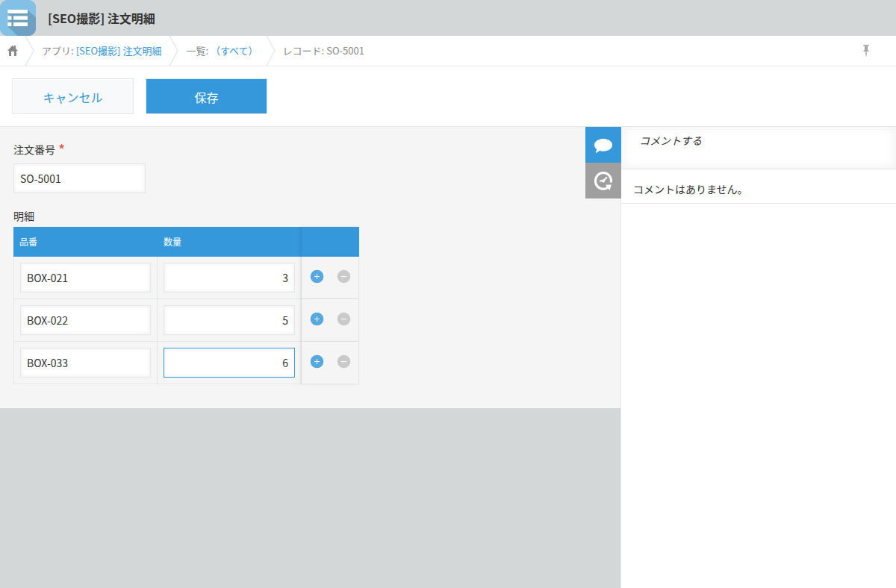896x588 pixels.
Task: Edit the 品番 field BOX-033
Action: [x=85, y=363]
